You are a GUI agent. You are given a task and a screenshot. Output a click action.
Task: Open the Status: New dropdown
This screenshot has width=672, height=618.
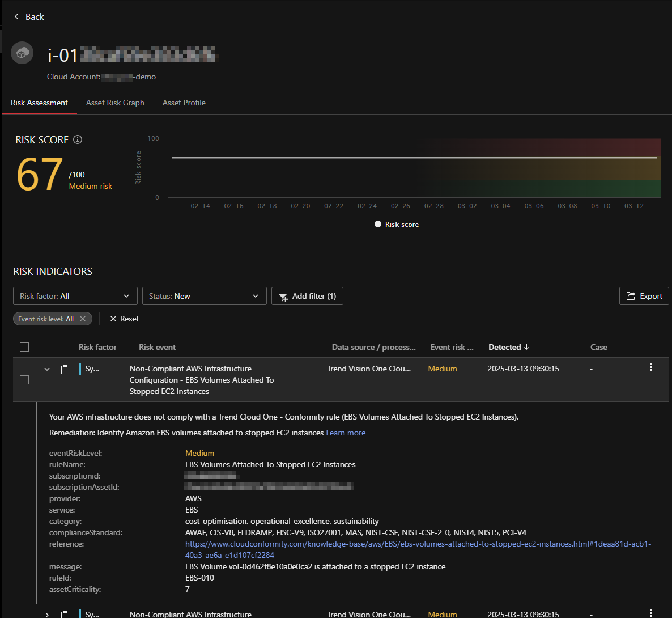tap(204, 296)
